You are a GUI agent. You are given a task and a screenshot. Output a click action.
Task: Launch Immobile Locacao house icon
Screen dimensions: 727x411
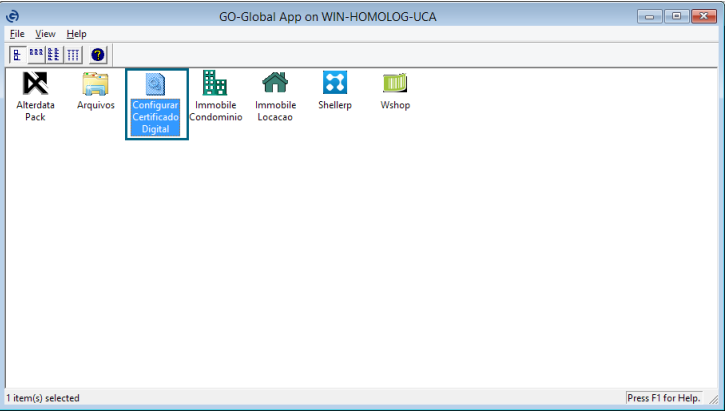(275, 83)
